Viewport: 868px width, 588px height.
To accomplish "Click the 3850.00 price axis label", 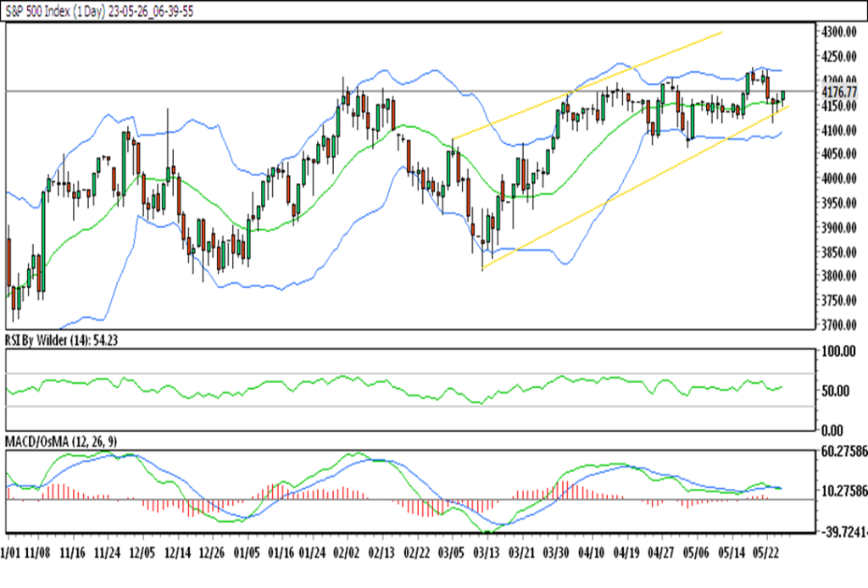I will pyautogui.click(x=839, y=252).
